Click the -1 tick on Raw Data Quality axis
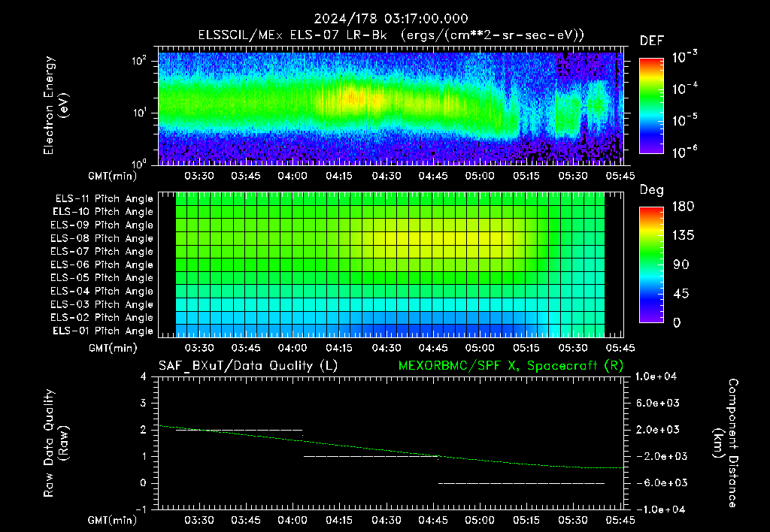This screenshot has width=770, height=532. pyautogui.click(x=141, y=509)
